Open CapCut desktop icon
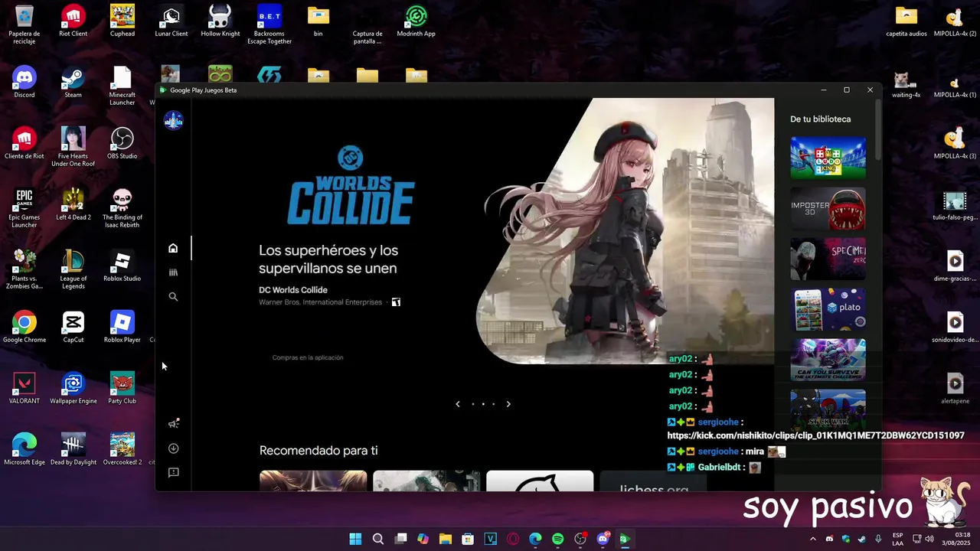 click(73, 328)
